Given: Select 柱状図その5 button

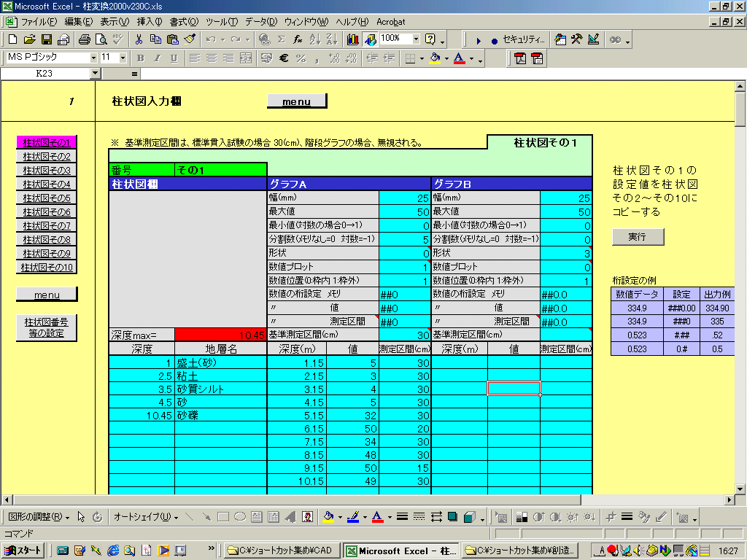Looking at the screenshot, I should click(x=47, y=198).
